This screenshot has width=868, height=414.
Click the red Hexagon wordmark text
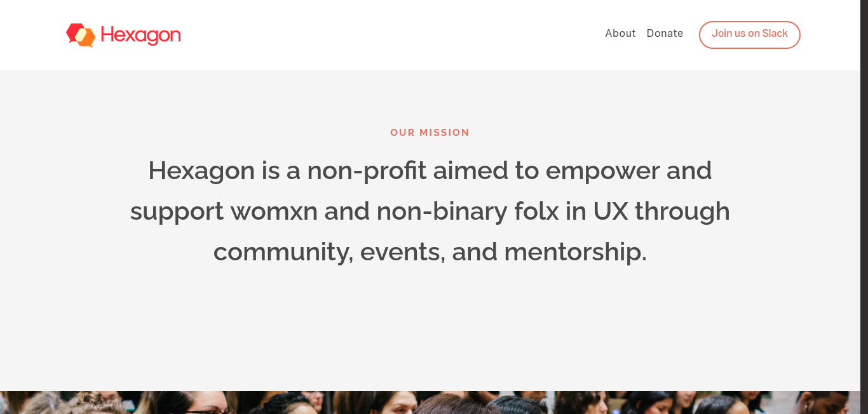(140, 36)
